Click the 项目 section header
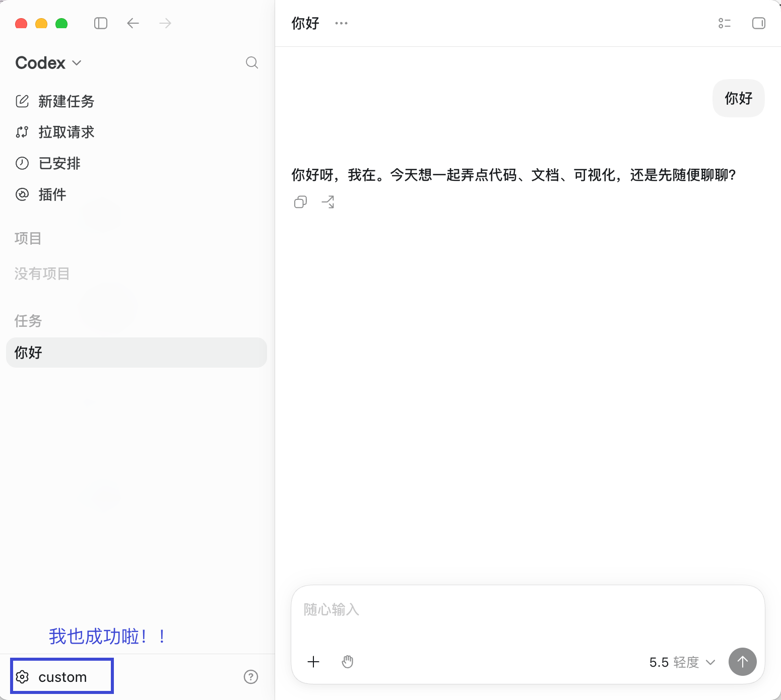 click(28, 238)
